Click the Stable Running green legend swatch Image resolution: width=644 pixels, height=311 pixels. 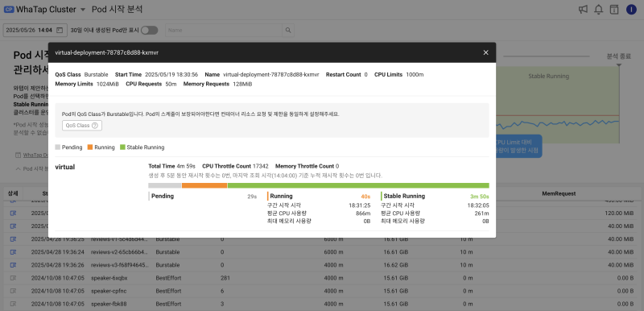[x=122, y=147]
